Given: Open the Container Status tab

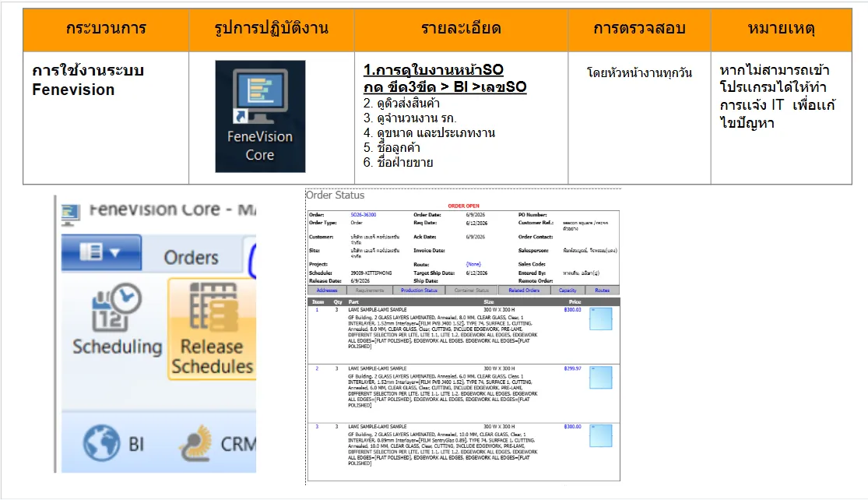Looking at the screenshot, I should coord(471,290).
